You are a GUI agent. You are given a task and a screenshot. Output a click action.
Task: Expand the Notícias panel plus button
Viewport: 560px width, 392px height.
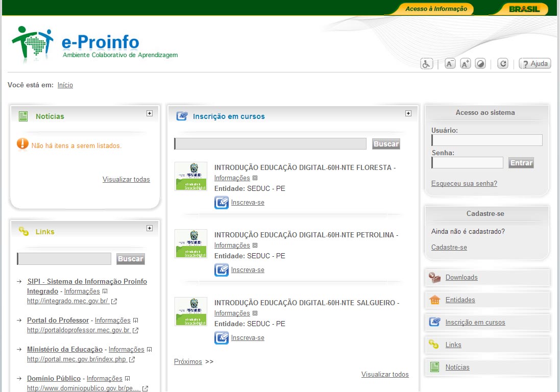tap(150, 113)
